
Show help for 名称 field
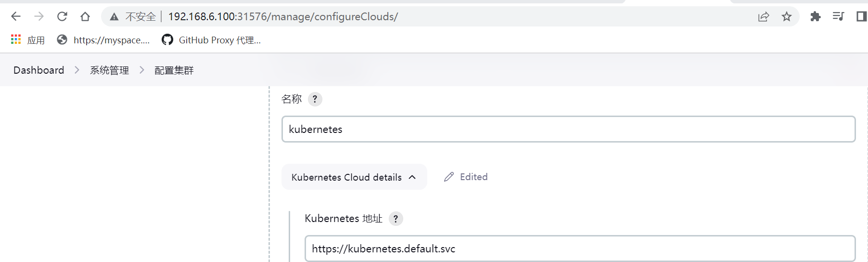pos(315,99)
